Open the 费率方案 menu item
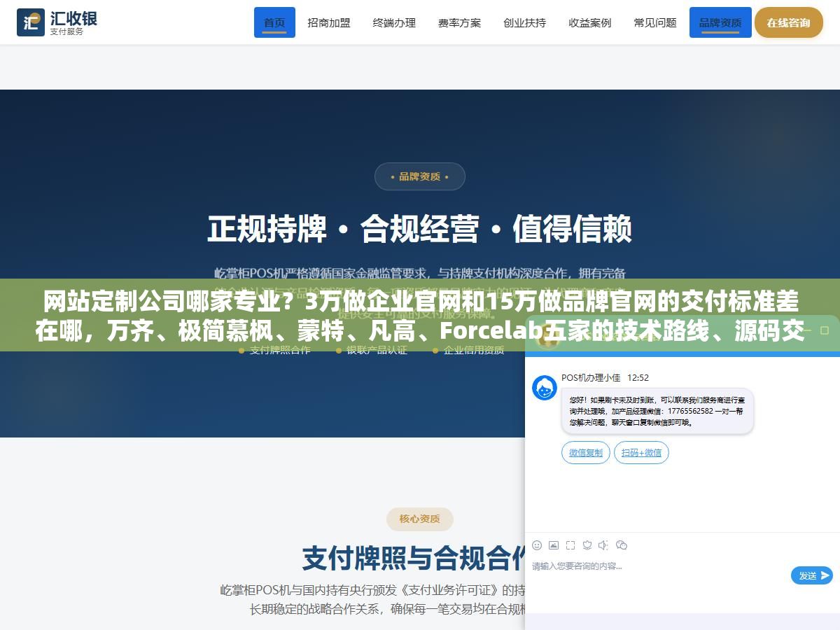The image size is (840, 630). 459,22
